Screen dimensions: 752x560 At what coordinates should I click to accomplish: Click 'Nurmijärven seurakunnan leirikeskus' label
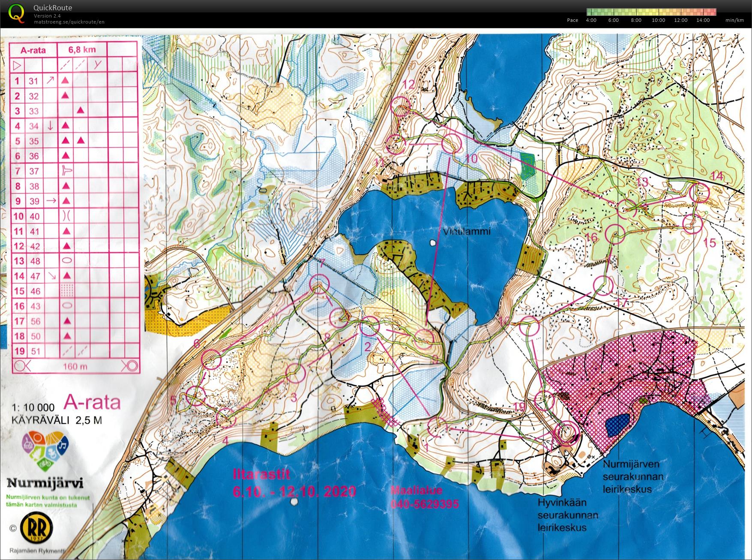633,476
